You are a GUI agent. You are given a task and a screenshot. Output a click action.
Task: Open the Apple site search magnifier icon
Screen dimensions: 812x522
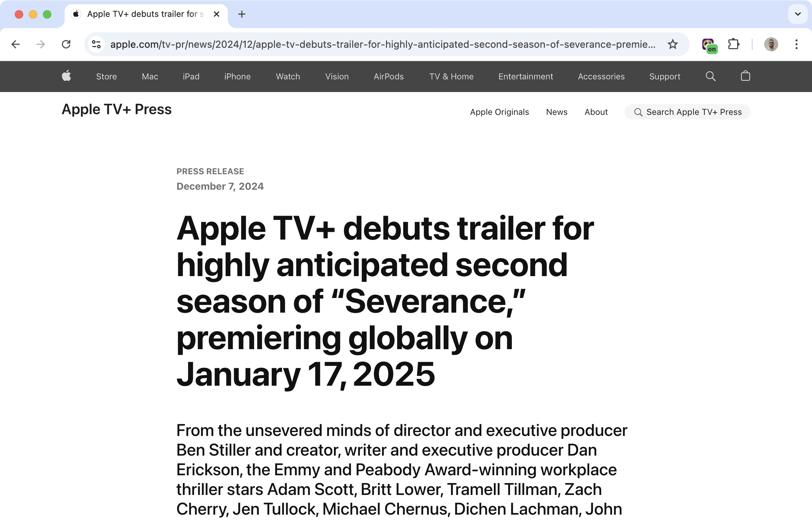(710, 76)
